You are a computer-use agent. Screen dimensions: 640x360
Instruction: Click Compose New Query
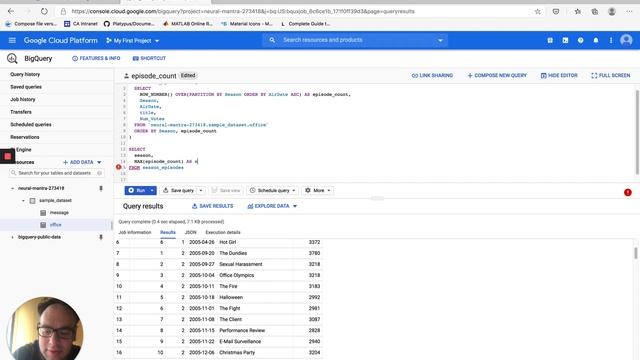tap(497, 76)
